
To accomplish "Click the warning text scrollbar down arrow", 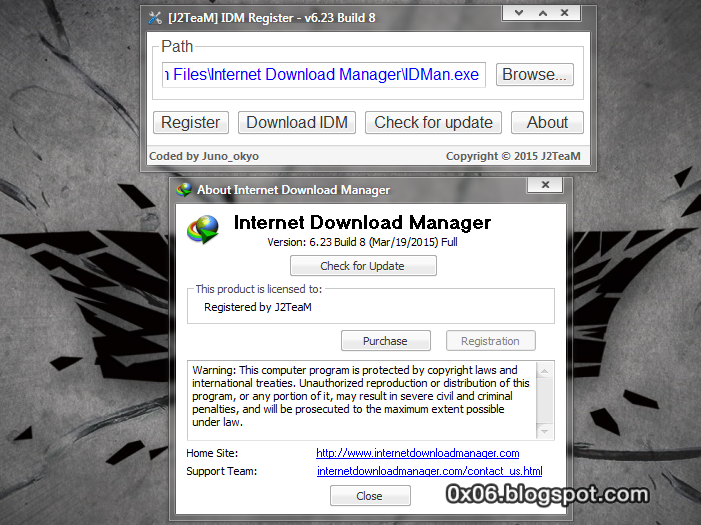I will tap(545, 432).
